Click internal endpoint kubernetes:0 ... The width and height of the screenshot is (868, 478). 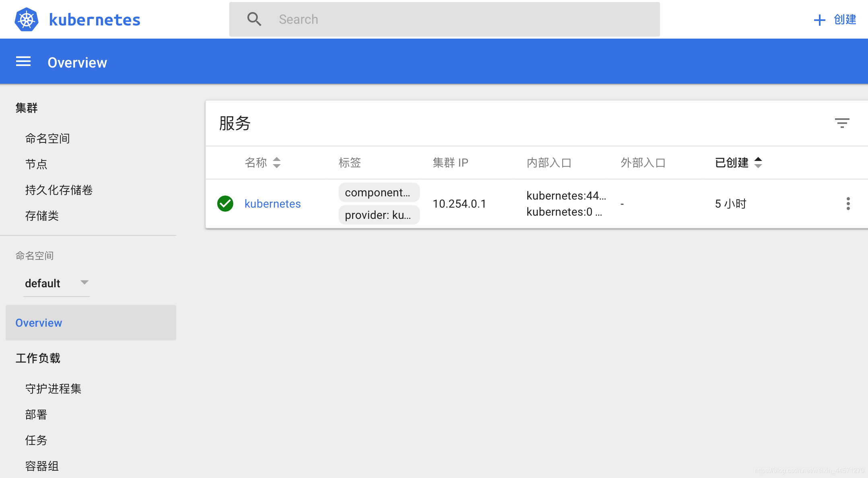click(x=564, y=212)
